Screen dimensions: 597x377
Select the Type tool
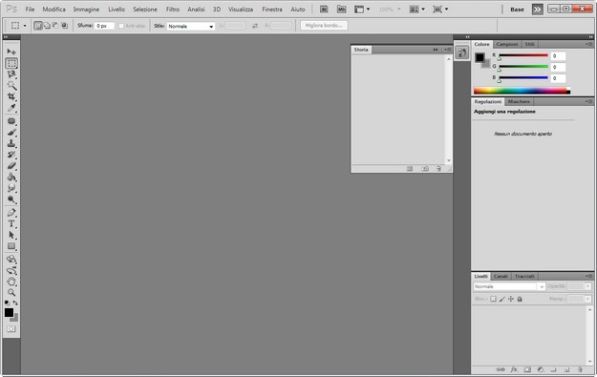tap(11, 224)
